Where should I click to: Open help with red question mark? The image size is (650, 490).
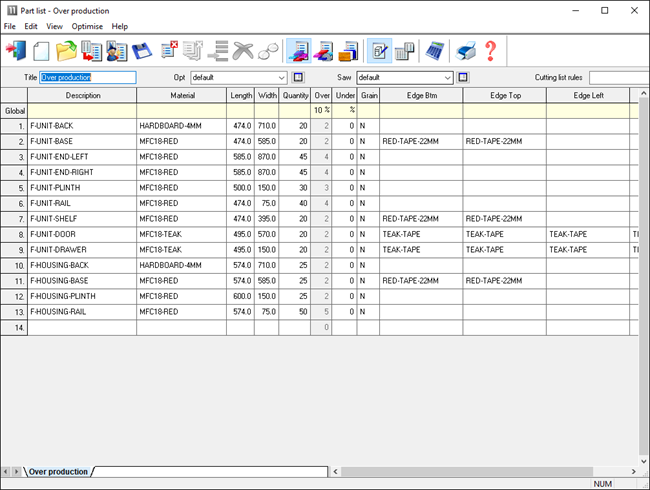click(x=491, y=50)
